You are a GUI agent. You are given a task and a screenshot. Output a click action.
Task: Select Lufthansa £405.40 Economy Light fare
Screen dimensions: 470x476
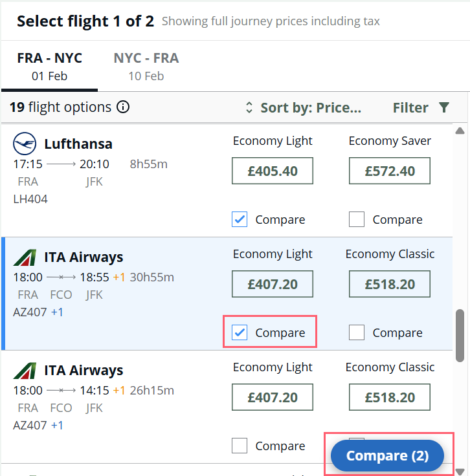(273, 171)
